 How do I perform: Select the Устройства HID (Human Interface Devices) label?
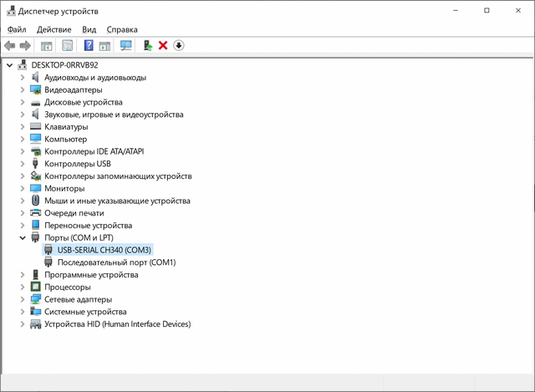coord(118,324)
